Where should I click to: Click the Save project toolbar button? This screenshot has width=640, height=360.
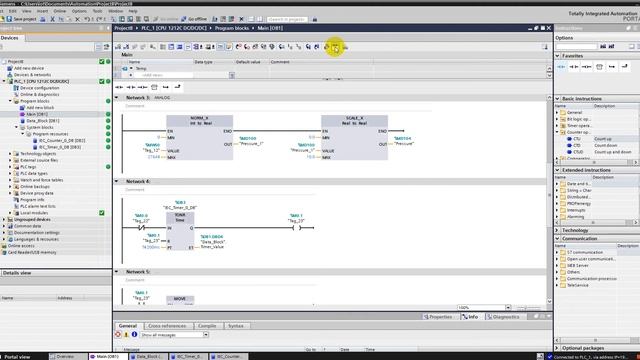click(22, 19)
